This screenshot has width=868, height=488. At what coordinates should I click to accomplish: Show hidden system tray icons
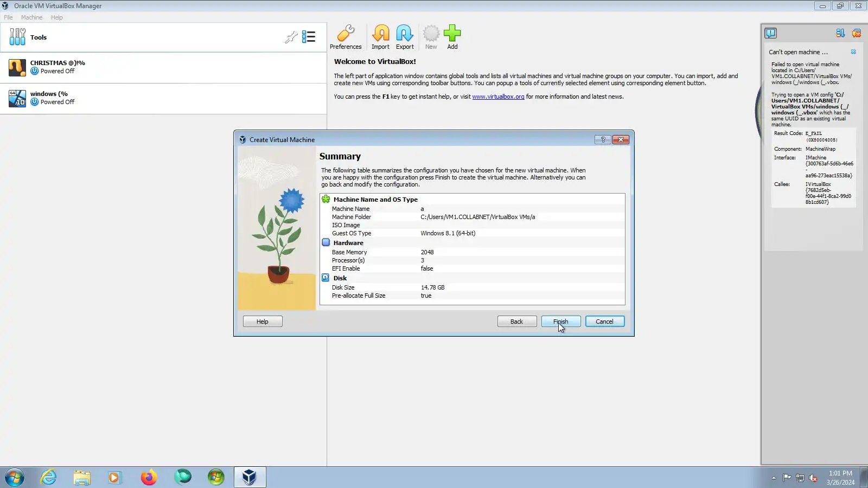pyautogui.click(x=774, y=478)
